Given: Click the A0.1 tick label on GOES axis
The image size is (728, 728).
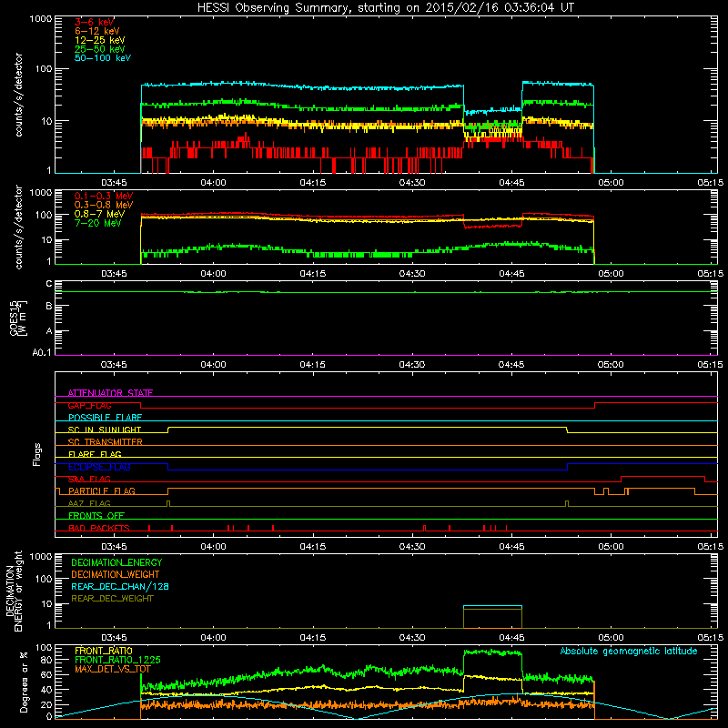Looking at the screenshot, I should (x=42, y=353).
